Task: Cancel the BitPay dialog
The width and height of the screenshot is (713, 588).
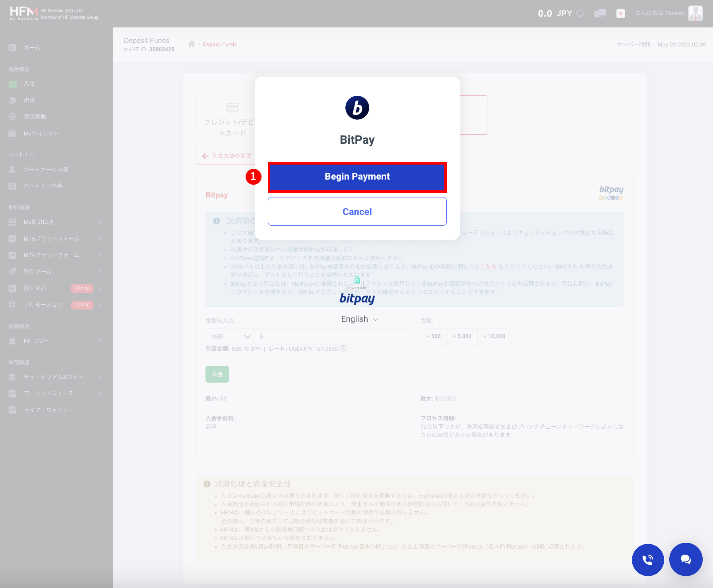Action: point(357,211)
